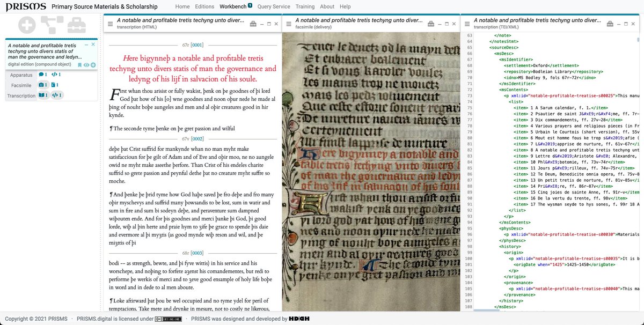Click toolbox icon in HTML transcription panel
Screen dimensions: 644x325
click(x=254, y=24)
